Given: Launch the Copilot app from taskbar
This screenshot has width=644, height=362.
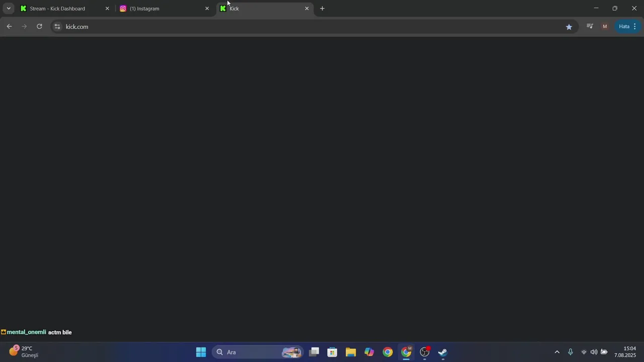Looking at the screenshot, I should point(369,352).
